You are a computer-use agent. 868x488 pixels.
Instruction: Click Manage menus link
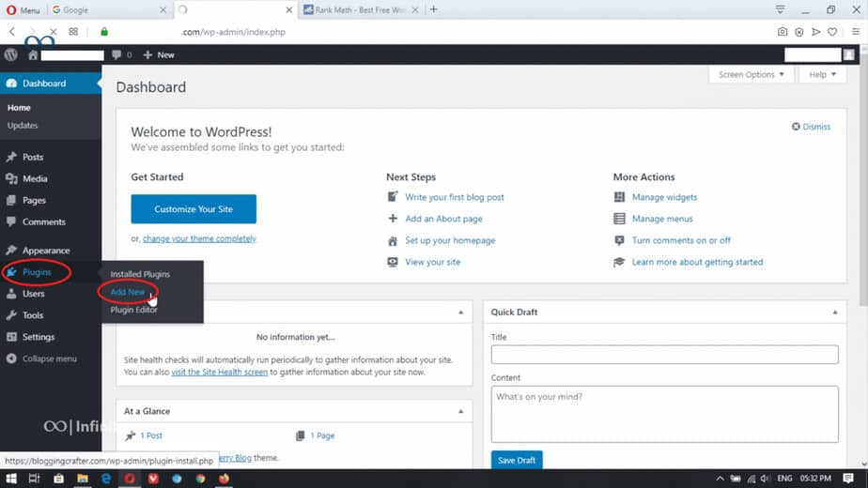pyautogui.click(x=662, y=219)
